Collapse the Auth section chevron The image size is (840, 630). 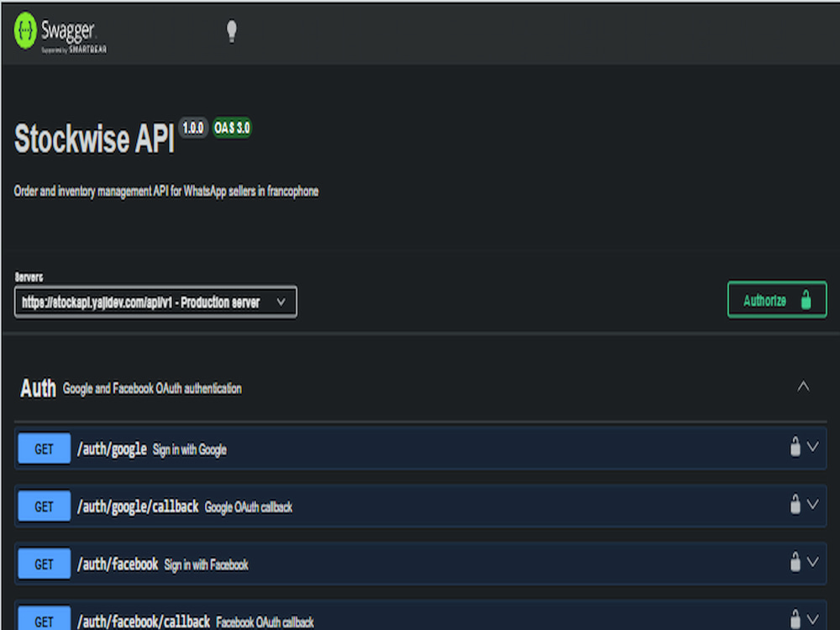point(803,386)
